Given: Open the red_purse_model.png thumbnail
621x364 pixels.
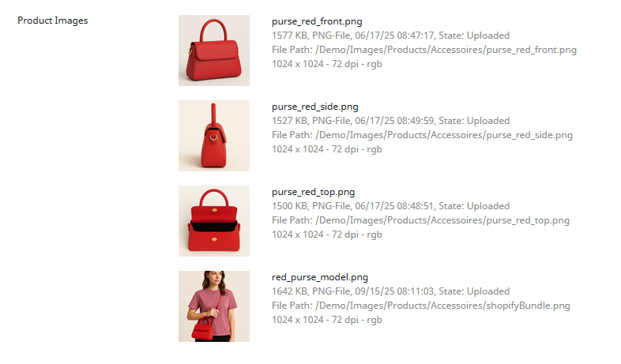Looking at the screenshot, I should point(214,306).
